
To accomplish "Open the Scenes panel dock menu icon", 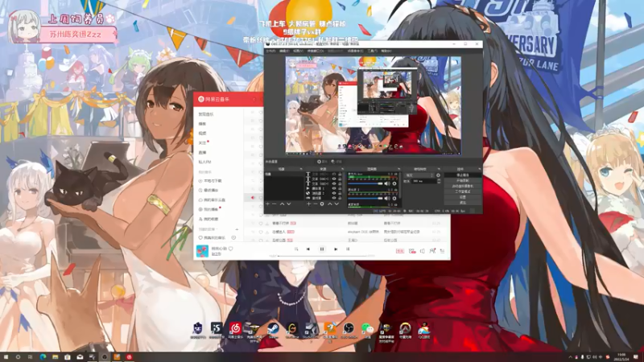I will [x=301, y=169].
